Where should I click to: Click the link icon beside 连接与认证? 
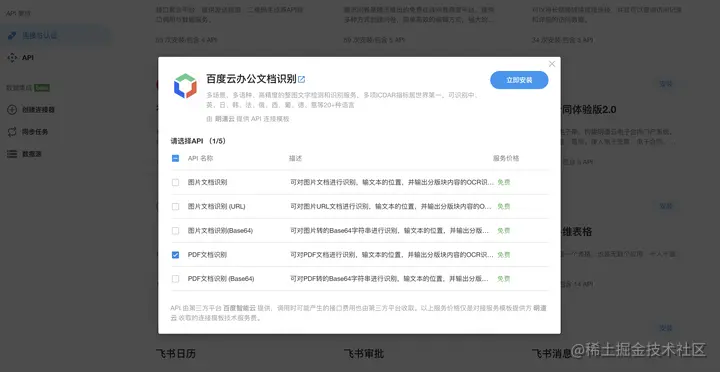click(12, 36)
